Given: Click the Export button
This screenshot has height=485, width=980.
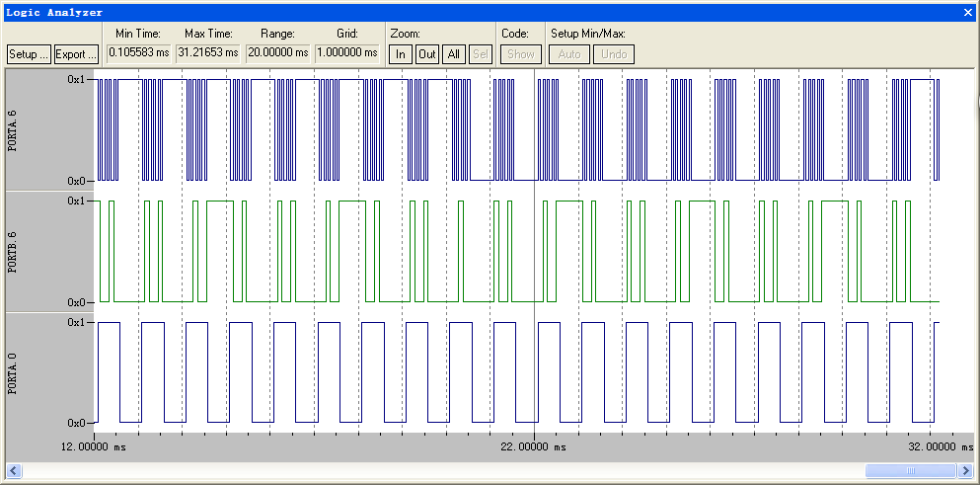Looking at the screenshot, I should pyautogui.click(x=76, y=54).
